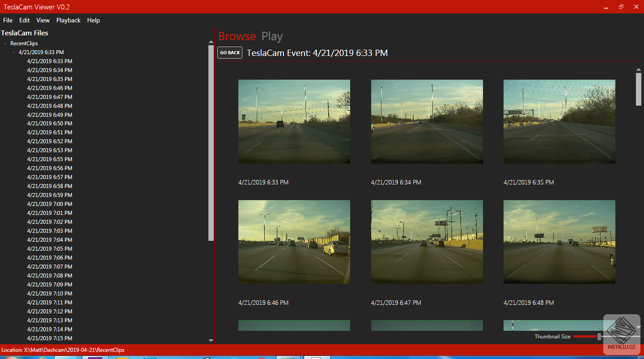Select the 4/21/2019 6:59 PM clip in tree

tap(49, 195)
